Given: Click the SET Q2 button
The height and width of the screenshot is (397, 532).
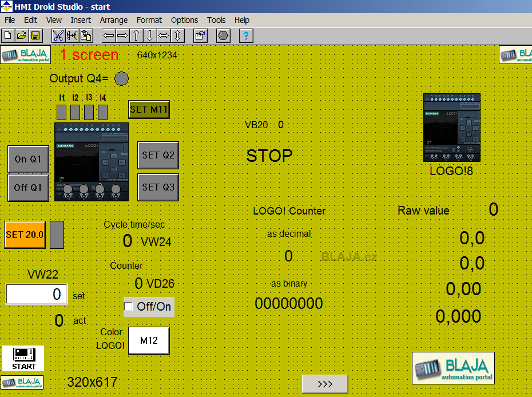Looking at the screenshot, I should (158, 155).
